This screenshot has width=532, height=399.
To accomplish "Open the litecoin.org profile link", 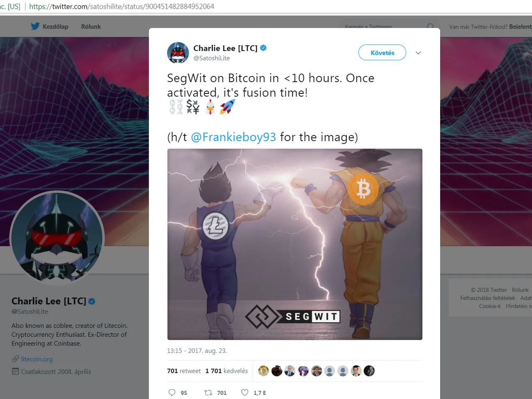I will (x=37, y=359).
